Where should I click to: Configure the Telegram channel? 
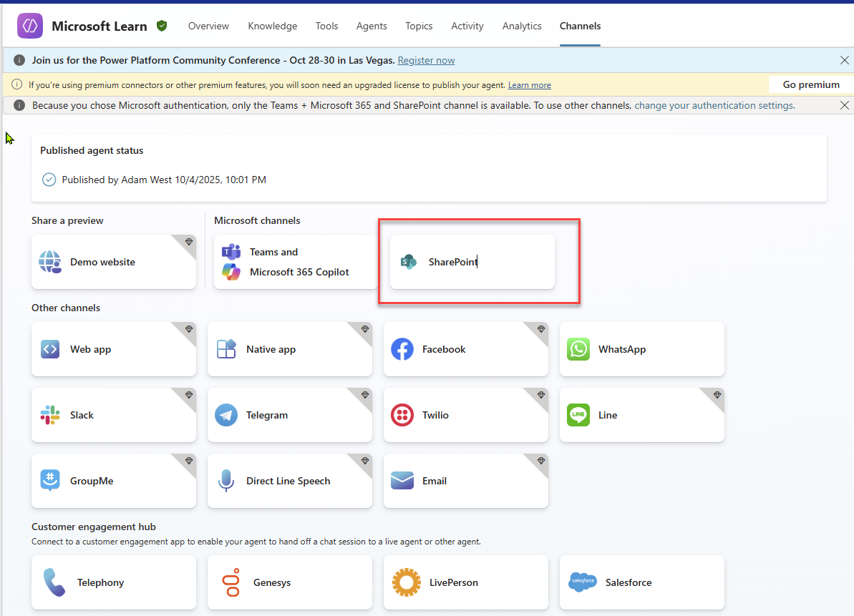[289, 415]
